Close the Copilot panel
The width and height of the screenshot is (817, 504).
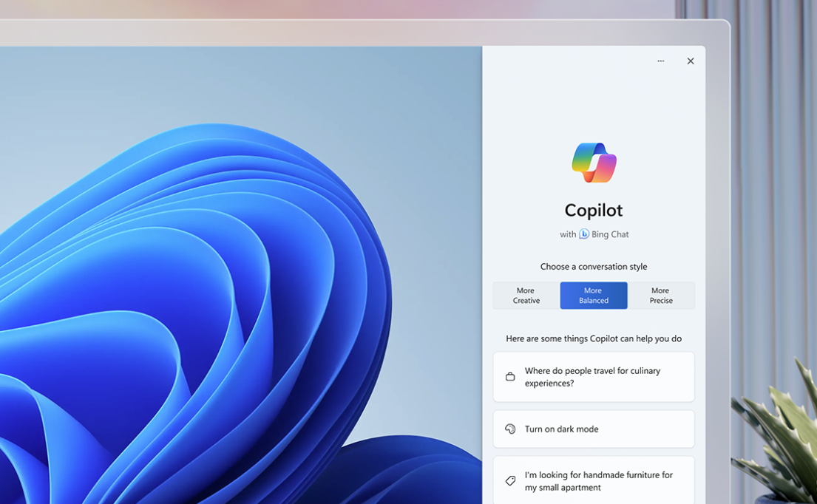point(691,61)
